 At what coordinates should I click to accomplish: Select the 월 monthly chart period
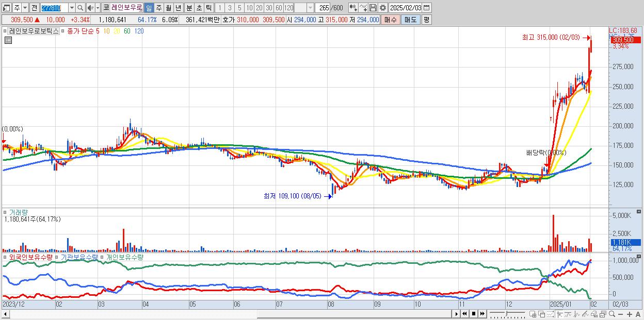(168, 8)
